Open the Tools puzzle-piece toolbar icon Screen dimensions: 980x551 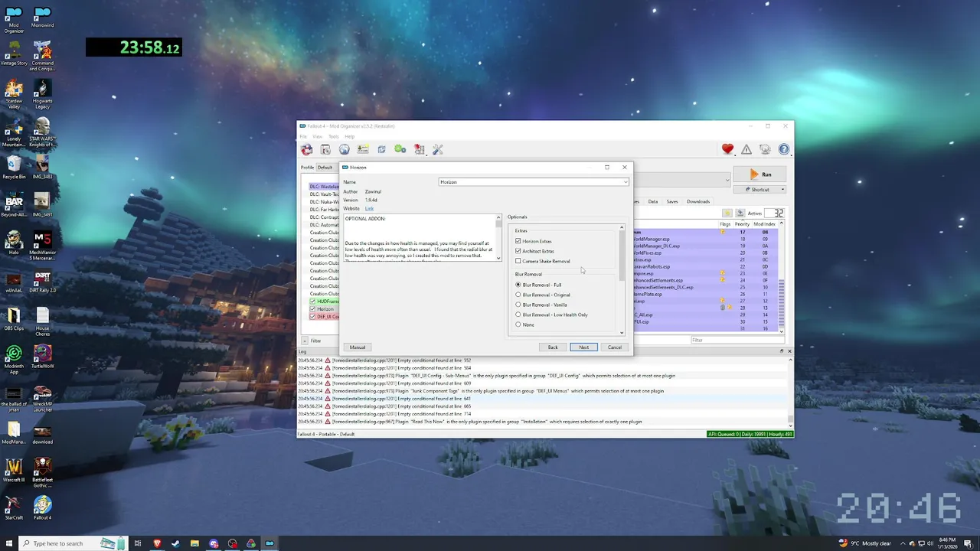click(x=419, y=149)
